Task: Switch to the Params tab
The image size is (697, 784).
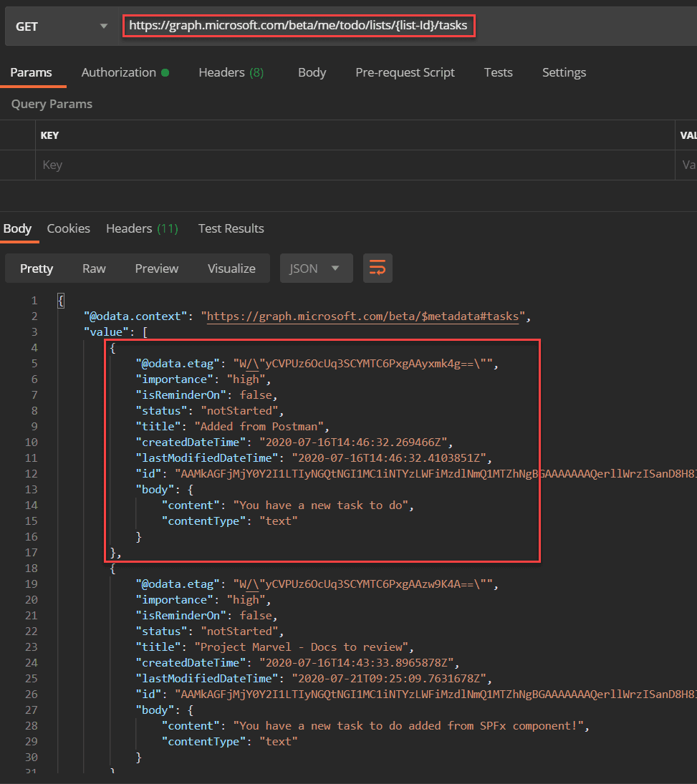Action: (x=31, y=72)
